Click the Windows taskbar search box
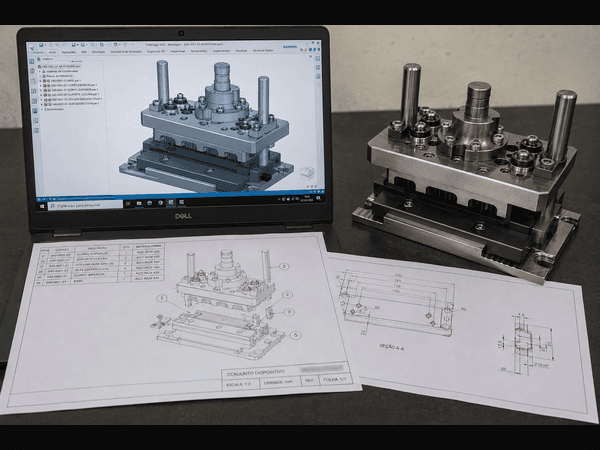600x450 pixels. (x=85, y=205)
